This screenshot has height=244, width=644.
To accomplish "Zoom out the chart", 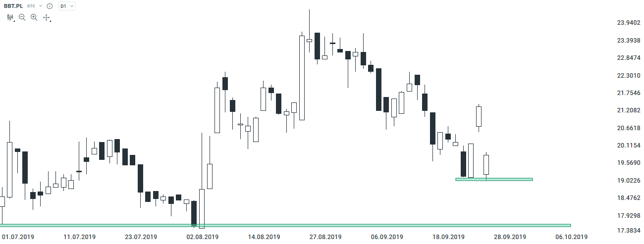I will tap(22, 17).
